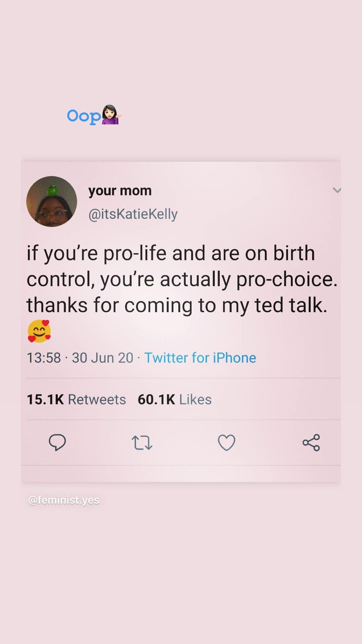Click the "Twitter for iPhone" source link

[200, 358]
